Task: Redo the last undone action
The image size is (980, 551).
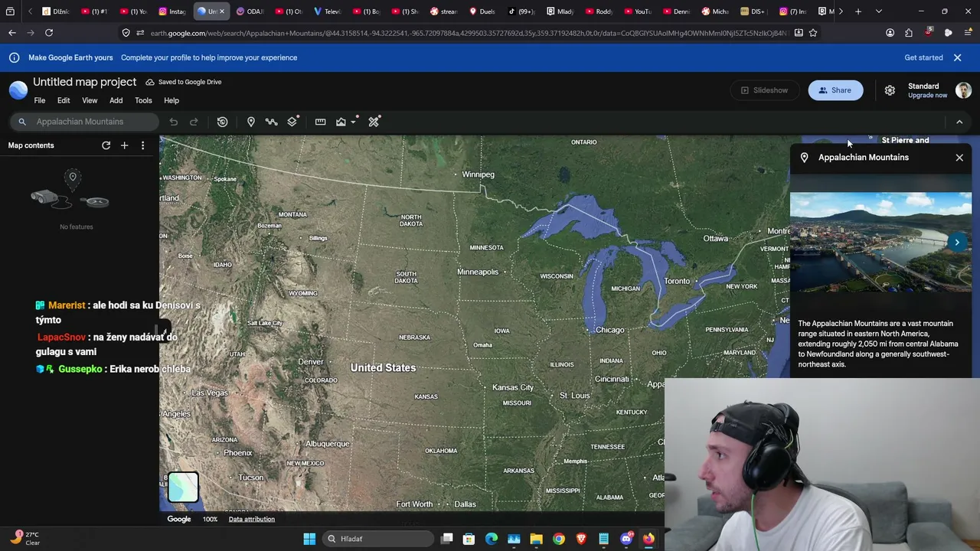Action: click(x=194, y=122)
